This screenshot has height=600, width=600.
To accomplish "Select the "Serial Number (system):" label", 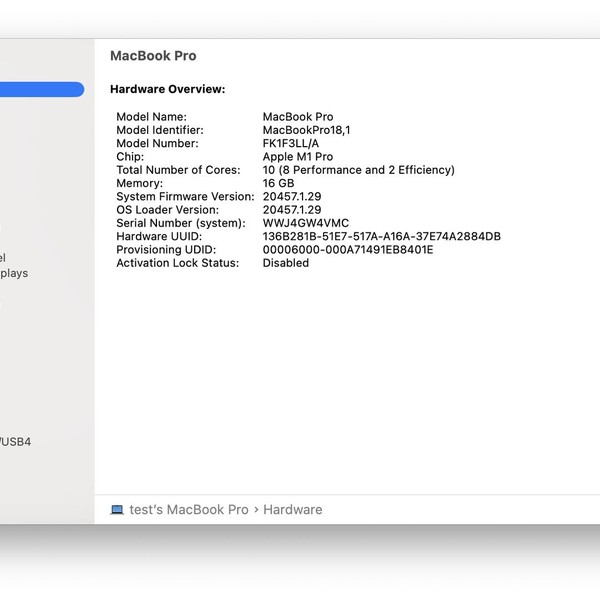I will coord(181,223).
